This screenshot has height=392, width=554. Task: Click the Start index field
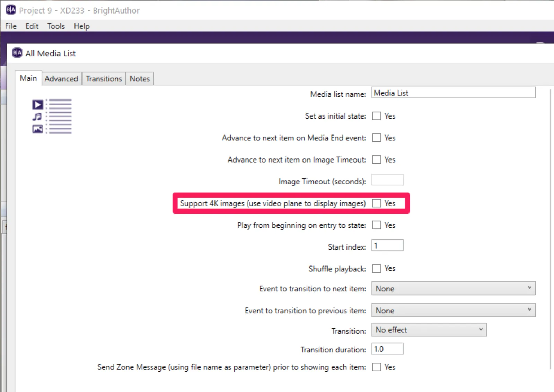pos(387,245)
